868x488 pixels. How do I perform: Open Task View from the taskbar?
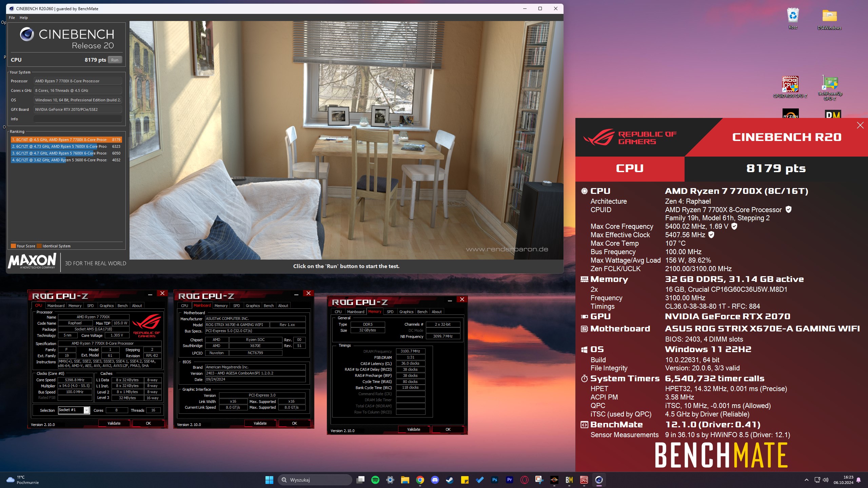[x=360, y=480]
